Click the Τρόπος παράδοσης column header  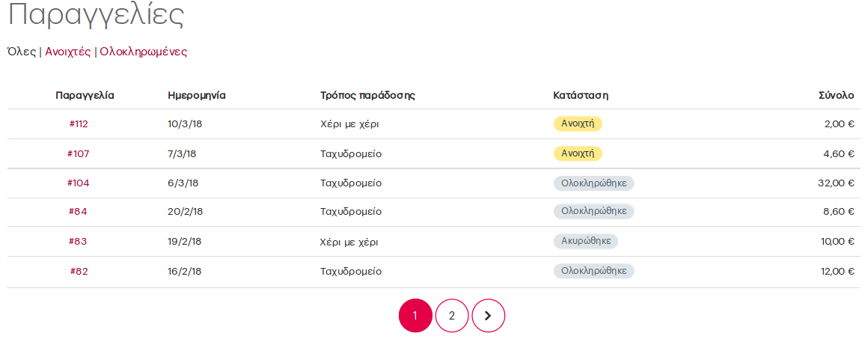[x=367, y=95]
